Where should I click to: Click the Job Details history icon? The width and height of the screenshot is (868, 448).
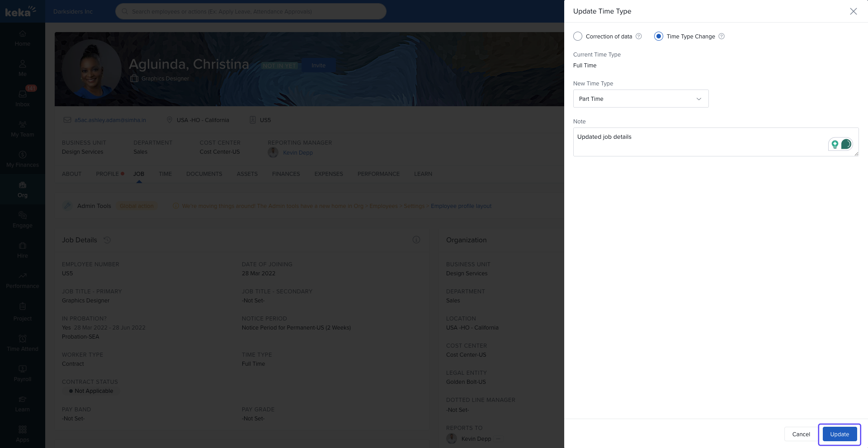coord(107,240)
